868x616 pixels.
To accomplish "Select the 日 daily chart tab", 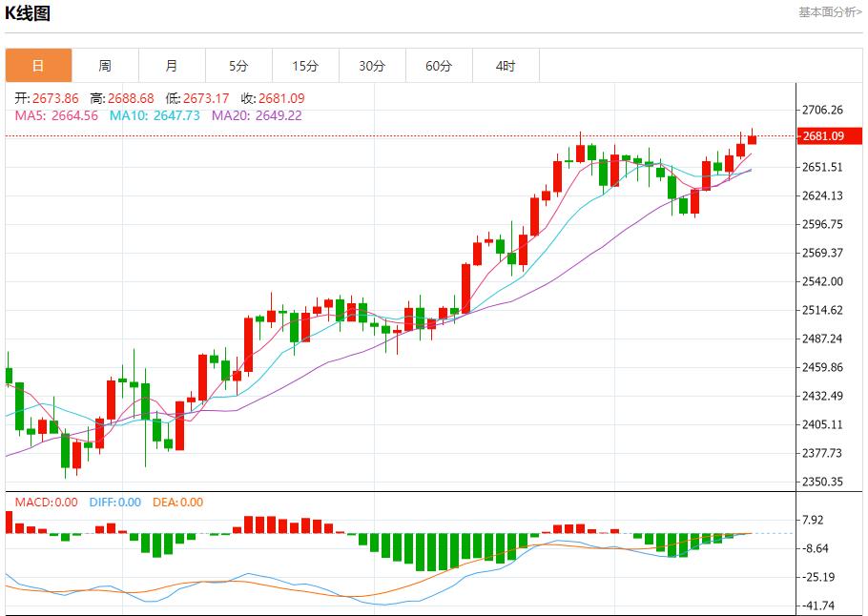I will [x=38, y=66].
